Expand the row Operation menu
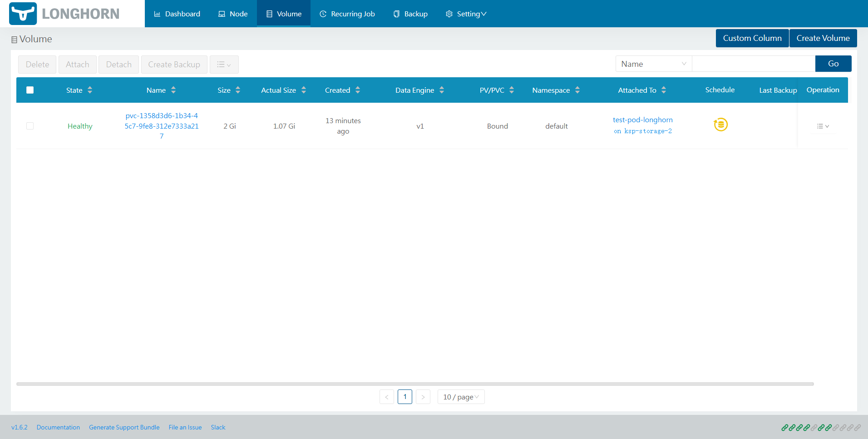 (x=823, y=126)
